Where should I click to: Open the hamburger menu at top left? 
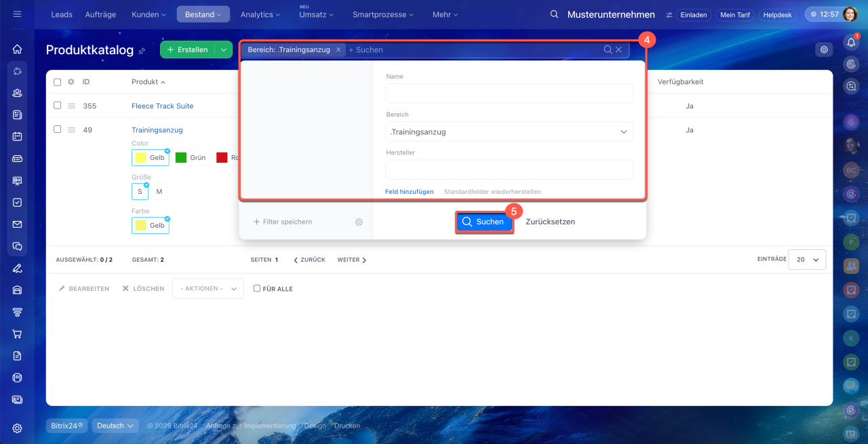[x=17, y=14]
